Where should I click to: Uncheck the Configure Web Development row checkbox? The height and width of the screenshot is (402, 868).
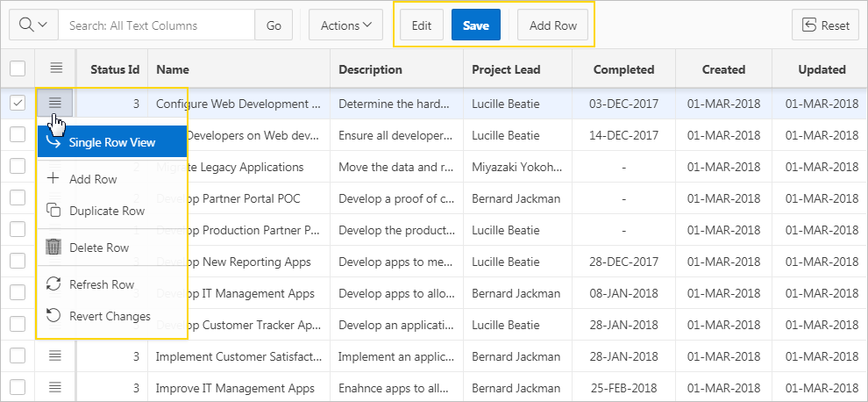pyautogui.click(x=18, y=104)
